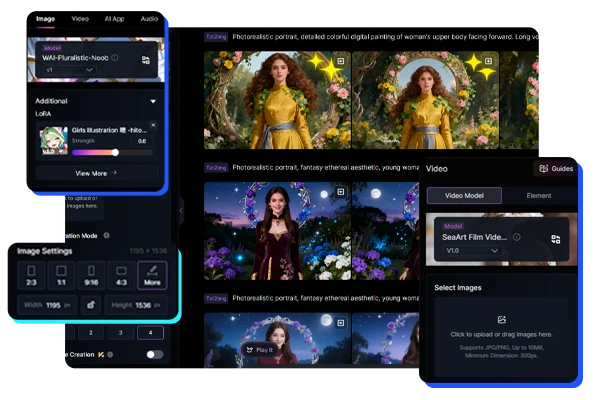The image size is (600, 400).
Task: Click swap model icon for WAI-Pluralistic-Noob
Action: coord(146,60)
